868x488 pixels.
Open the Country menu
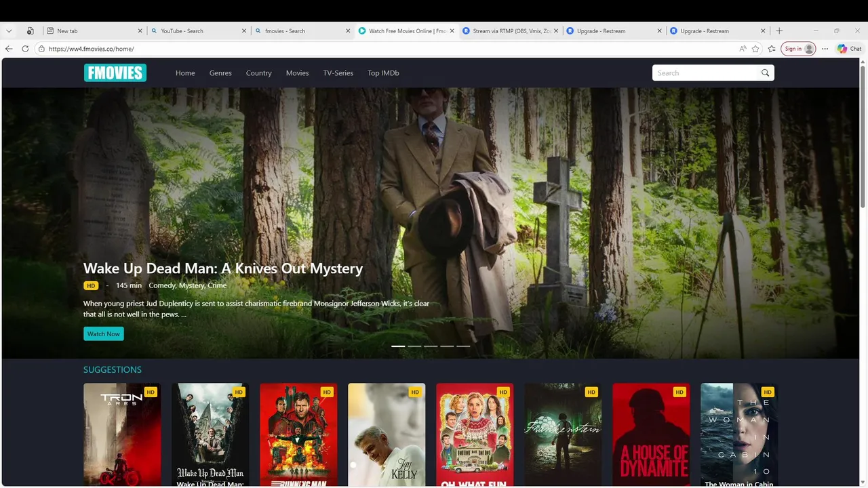[x=258, y=73]
